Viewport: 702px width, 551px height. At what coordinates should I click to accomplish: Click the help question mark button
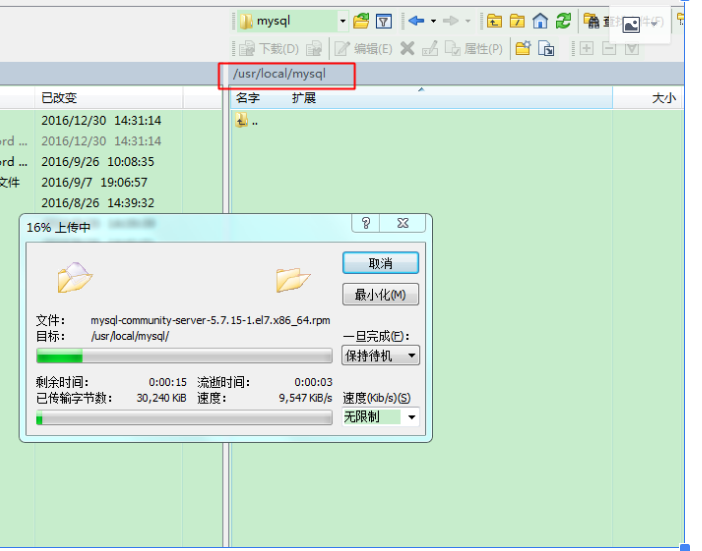click(366, 223)
